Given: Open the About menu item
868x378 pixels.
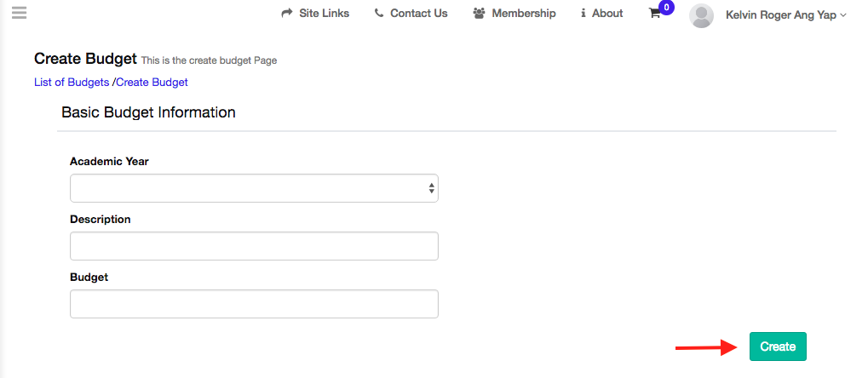Looking at the screenshot, I should click(x=607, y=14).
